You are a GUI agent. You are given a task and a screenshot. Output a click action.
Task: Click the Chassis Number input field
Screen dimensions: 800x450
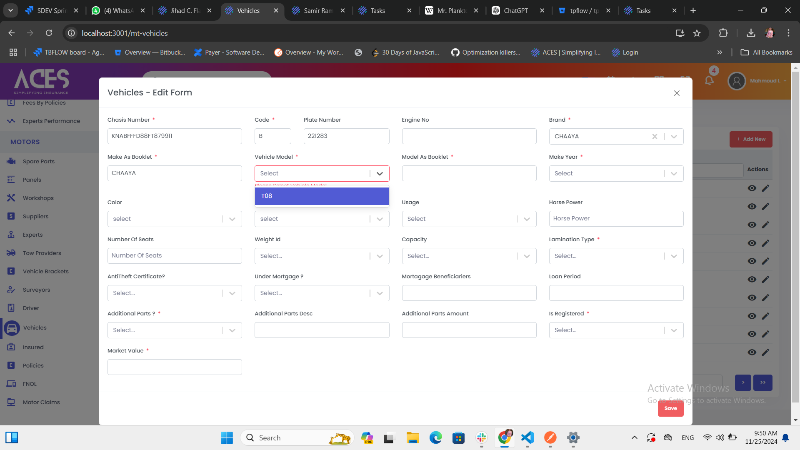[x=174, y=137]
